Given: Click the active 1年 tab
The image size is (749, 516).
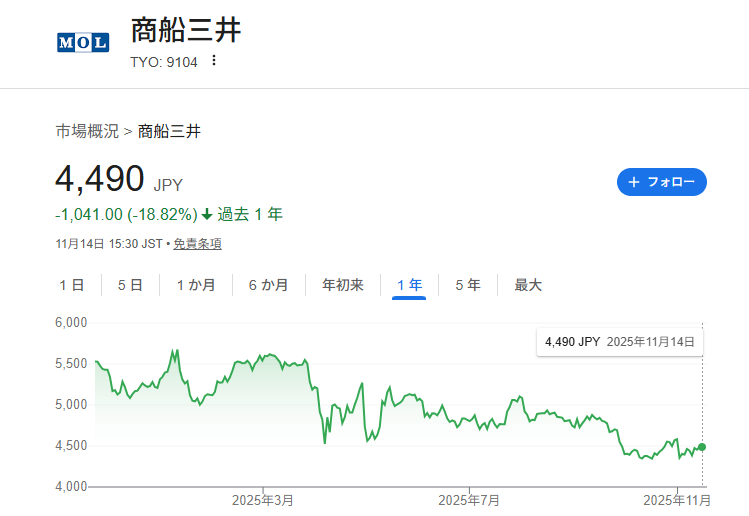Looking at the screenshot, I should coord(409,285).
